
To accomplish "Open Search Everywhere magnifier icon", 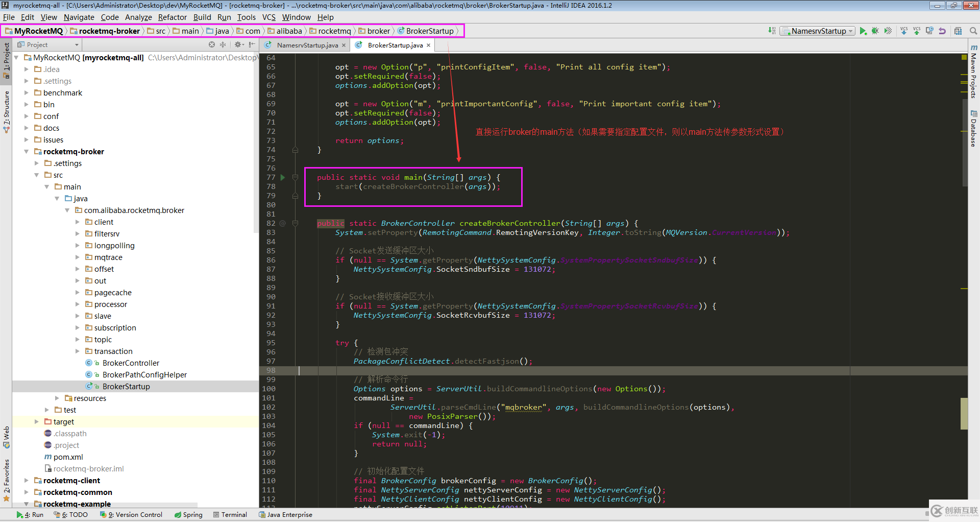I will click(973, 31).
